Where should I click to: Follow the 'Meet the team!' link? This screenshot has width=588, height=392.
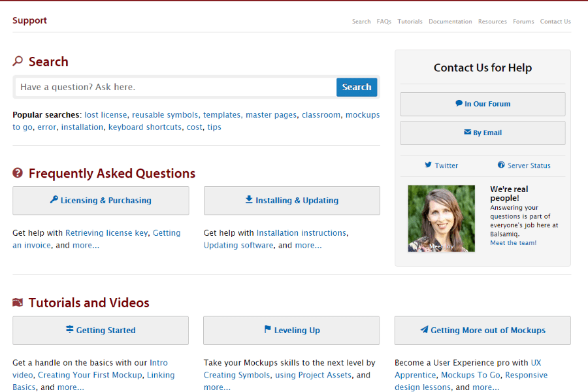513,243
